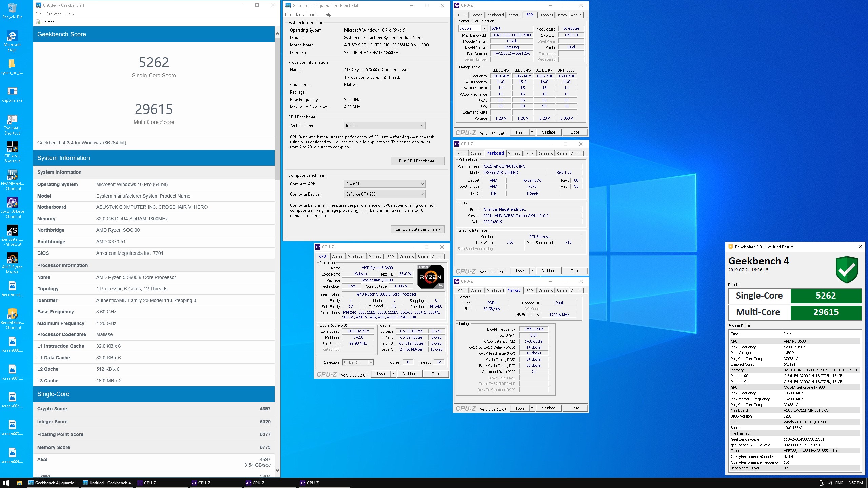Open the Compute Device GeForce GTX 980 dropdown
This screenshot has width=868, height=488.
pyautogui.click(x=384, y=194)
